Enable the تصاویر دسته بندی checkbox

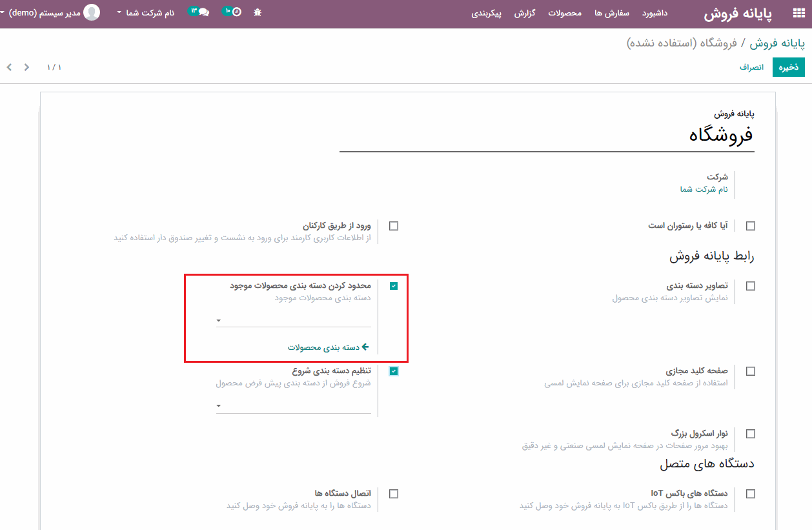click(751, 286)
